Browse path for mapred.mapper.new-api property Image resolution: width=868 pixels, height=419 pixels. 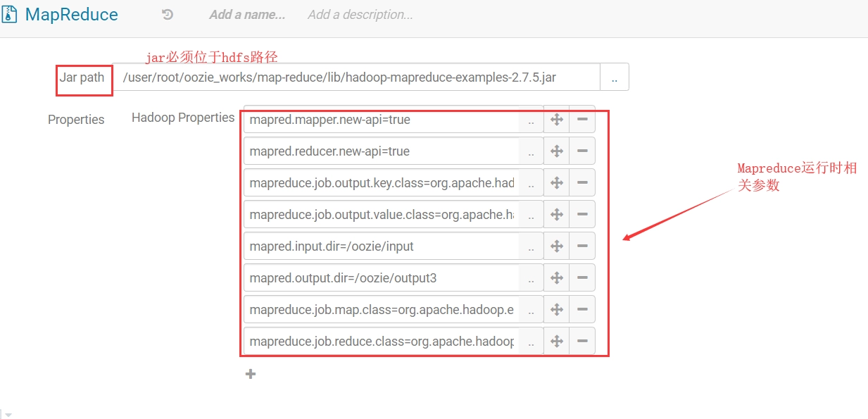(531, 120)
